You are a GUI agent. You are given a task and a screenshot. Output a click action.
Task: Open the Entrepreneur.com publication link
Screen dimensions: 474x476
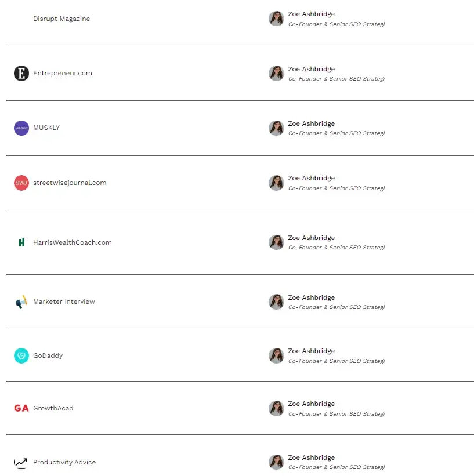(63, 74)
